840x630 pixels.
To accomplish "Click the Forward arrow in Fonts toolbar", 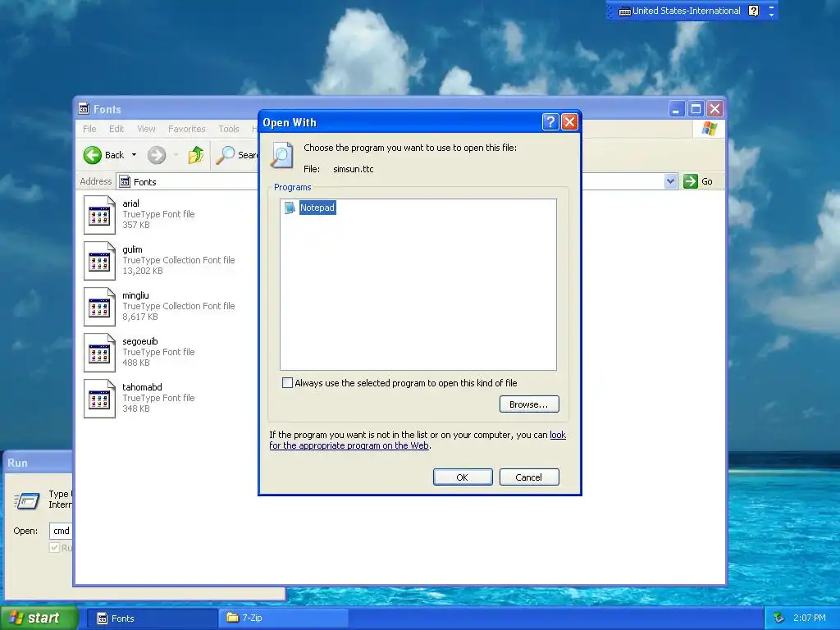I will [x=157, y=155].
